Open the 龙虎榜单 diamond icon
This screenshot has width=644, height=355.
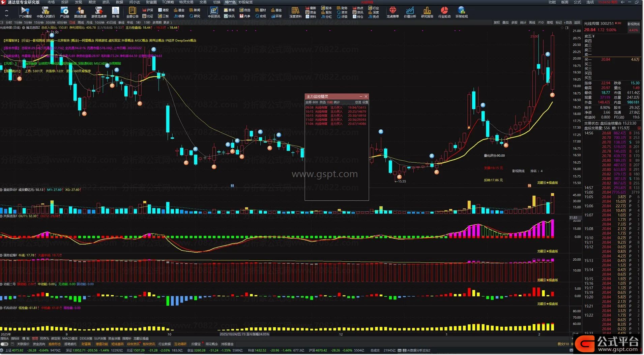click(x=392, y=12)
